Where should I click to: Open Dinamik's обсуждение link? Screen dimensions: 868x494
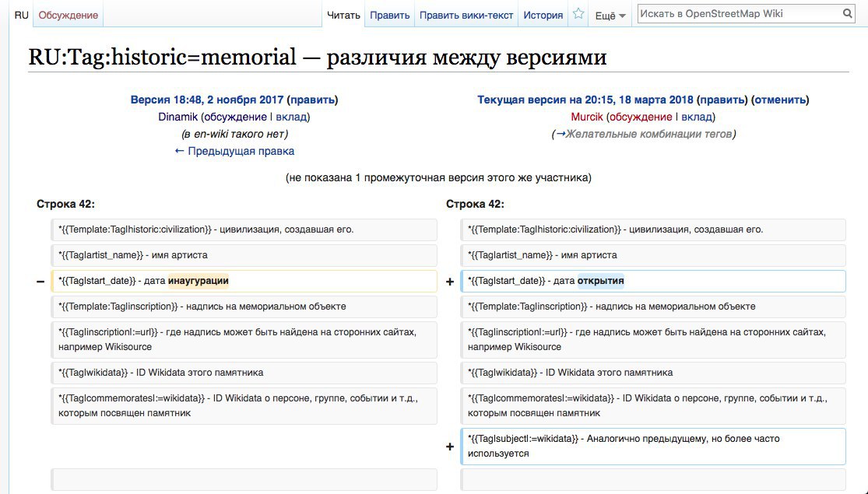[x=235, y=117]
